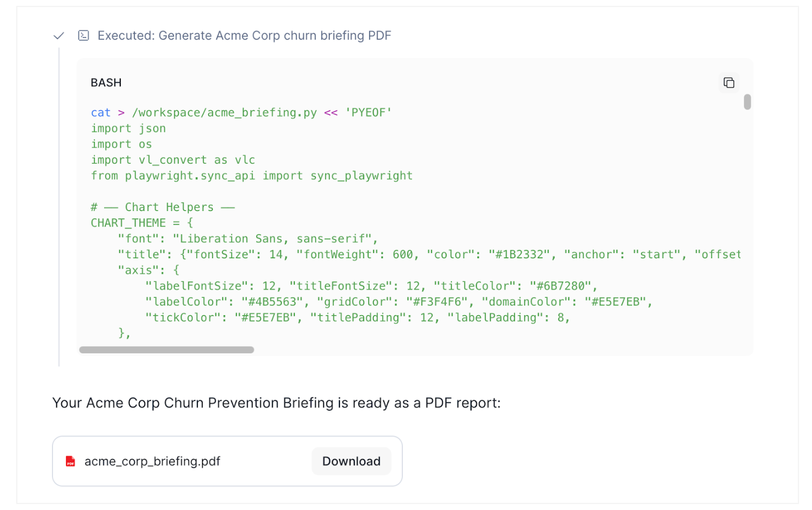Image resolution: width=812 pixels, height=510 pixels.
Task: Click the 'PYEOF' heredoc string
Action: point(369,113)
